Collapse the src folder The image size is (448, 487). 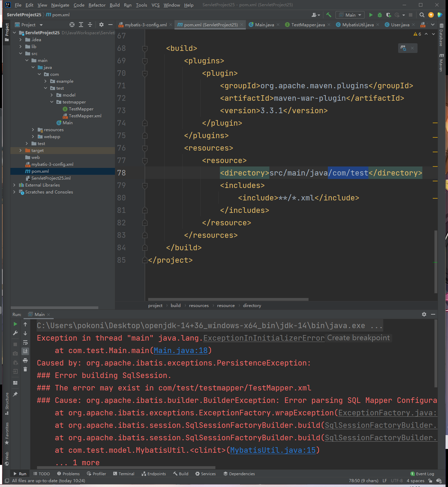point(20,54)
